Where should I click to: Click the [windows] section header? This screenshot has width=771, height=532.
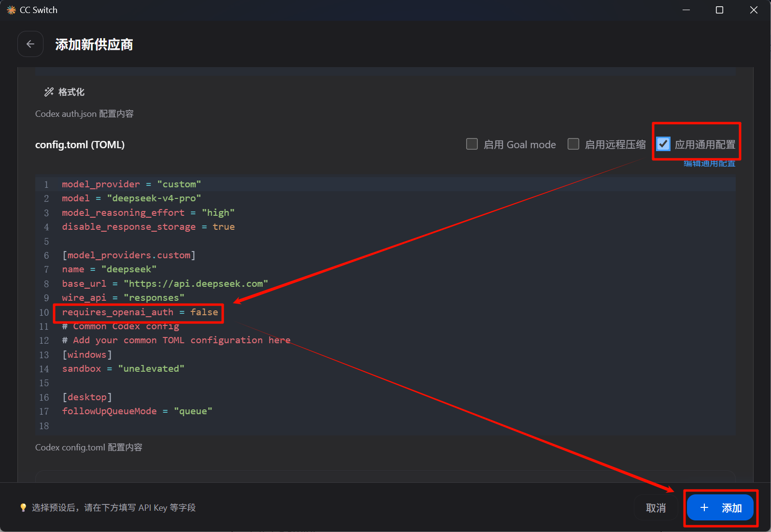point(87,355)
